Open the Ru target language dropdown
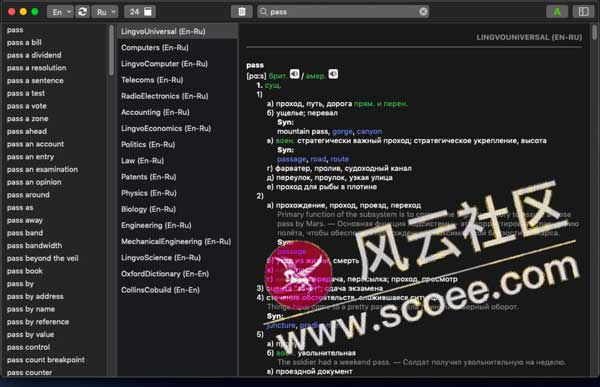Viewport: 600px width, 387px height. tap(105, 12)
